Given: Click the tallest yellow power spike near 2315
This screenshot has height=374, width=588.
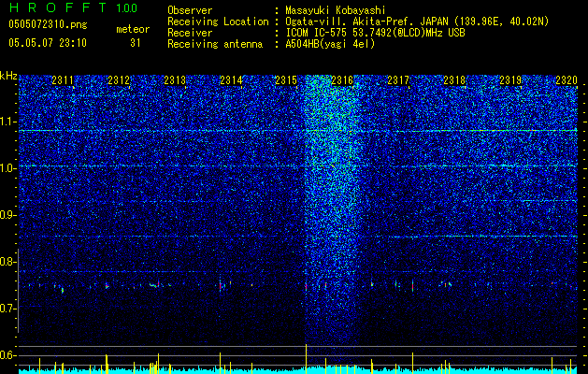Looking at the screenshot, I should [x=306, y=357].
